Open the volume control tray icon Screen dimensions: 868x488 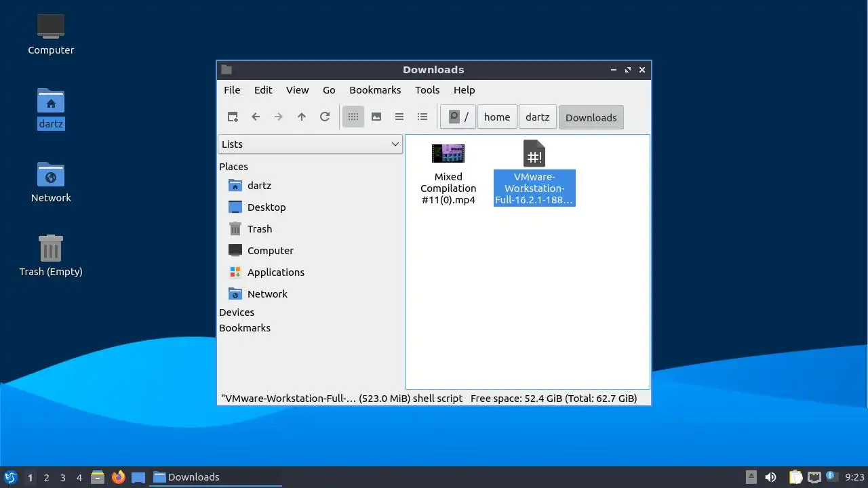coord(770,477)
